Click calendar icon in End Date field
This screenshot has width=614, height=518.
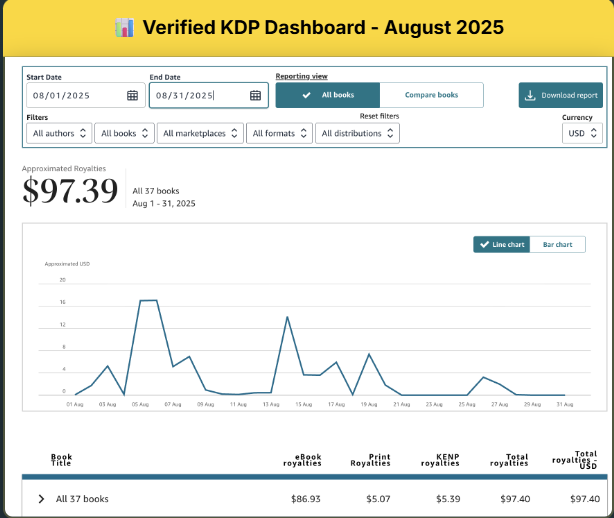tap(255, 95)
